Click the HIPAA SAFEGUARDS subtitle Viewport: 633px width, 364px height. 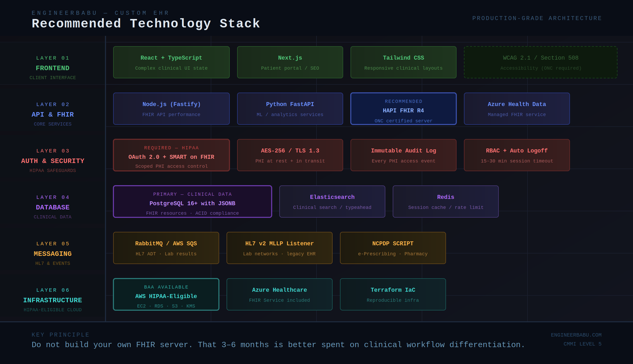coord(53,170)
